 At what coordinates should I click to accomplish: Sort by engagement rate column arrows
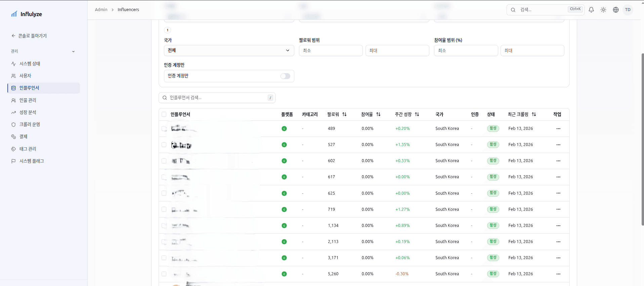click(378, 114)
